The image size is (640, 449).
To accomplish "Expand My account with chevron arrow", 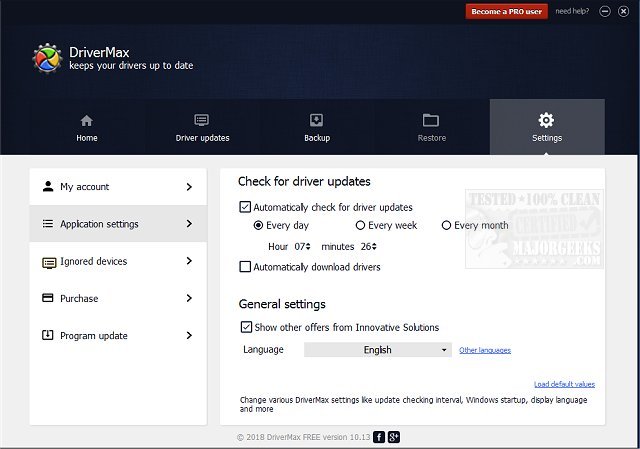I will coord(189,187).
